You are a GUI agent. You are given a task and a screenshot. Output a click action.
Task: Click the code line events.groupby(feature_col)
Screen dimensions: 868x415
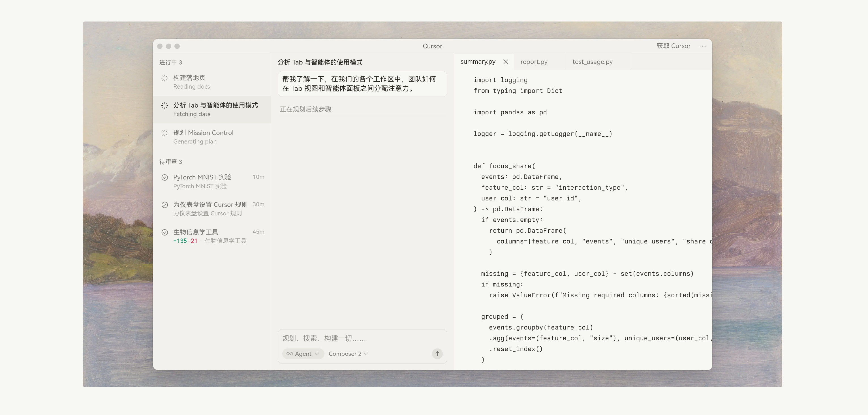tap(541, 328)
